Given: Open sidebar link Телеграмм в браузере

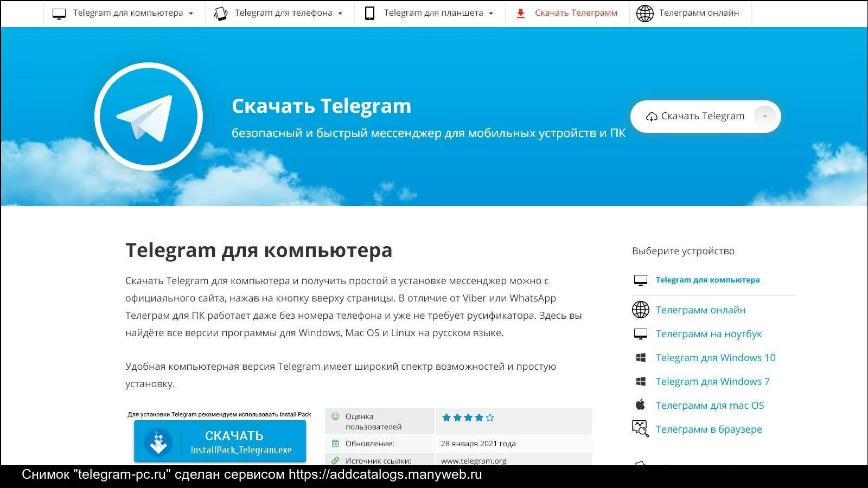Looking at the screenshot, I should point(709,429).
